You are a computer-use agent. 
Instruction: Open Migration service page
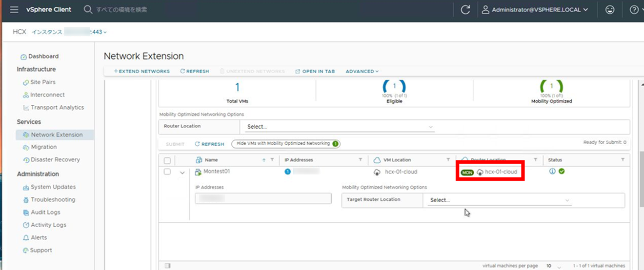pyautogui.click(x=40, y=147)
